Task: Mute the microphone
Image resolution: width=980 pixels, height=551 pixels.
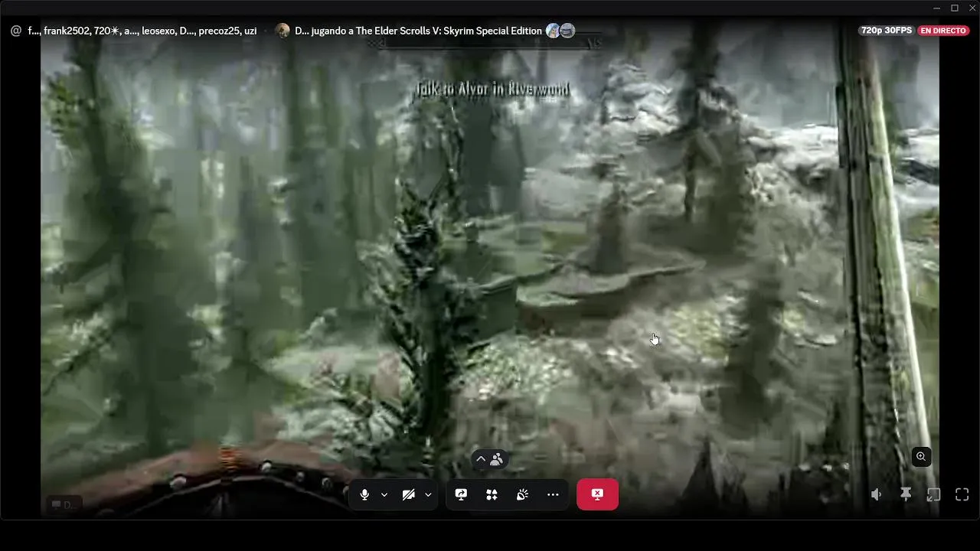Action: point(364,495)
